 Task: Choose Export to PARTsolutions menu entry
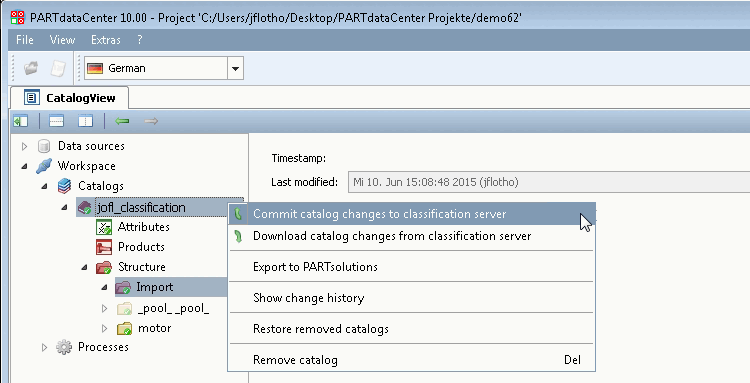[x=315, y=267]
